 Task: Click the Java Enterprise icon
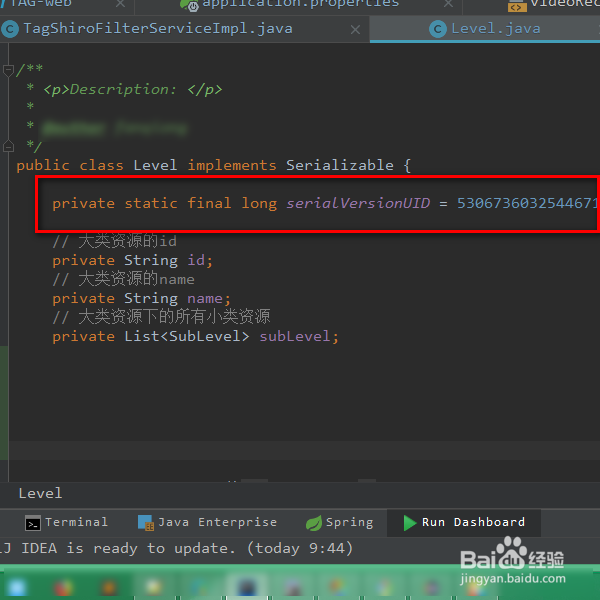click(145, 523)
